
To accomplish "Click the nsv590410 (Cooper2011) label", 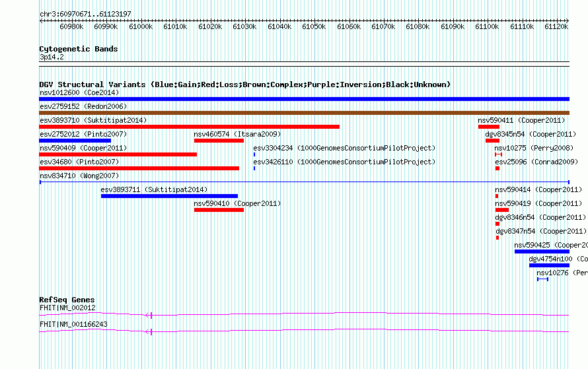I will (237, 203).
